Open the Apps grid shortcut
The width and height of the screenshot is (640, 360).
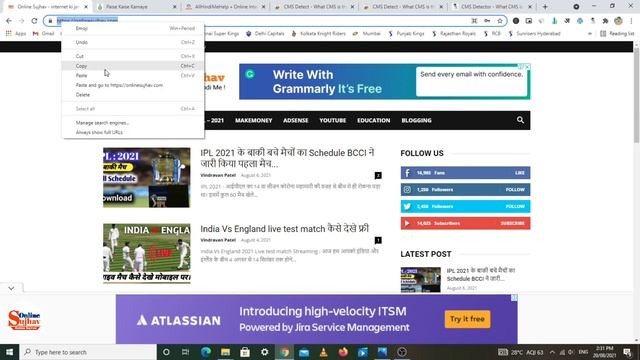click(x=16, y=33)
